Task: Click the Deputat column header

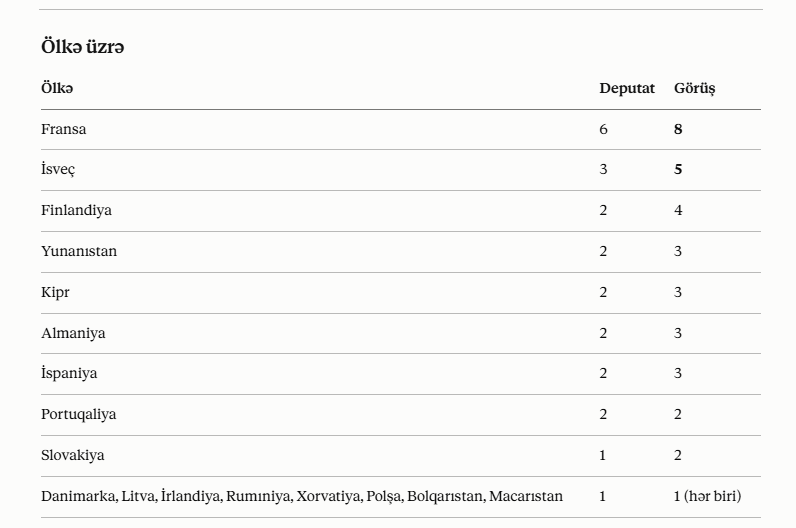Action: click(x=627, y=88)
